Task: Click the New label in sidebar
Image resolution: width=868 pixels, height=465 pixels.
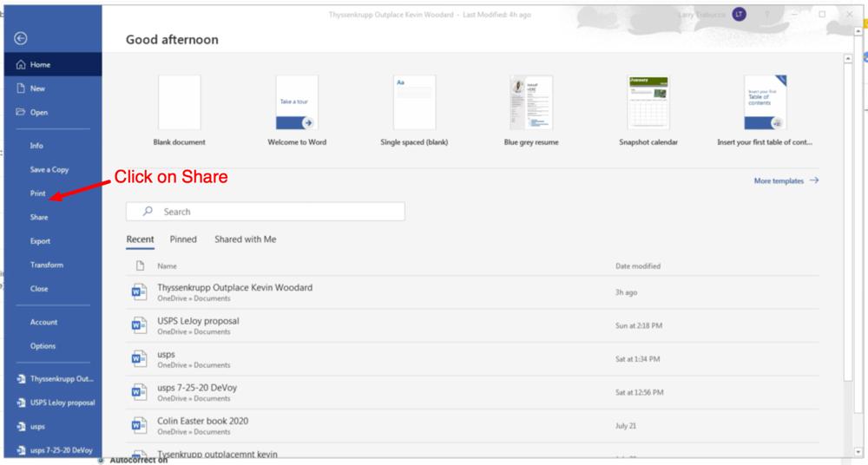Action: click(x=37, y=88)
